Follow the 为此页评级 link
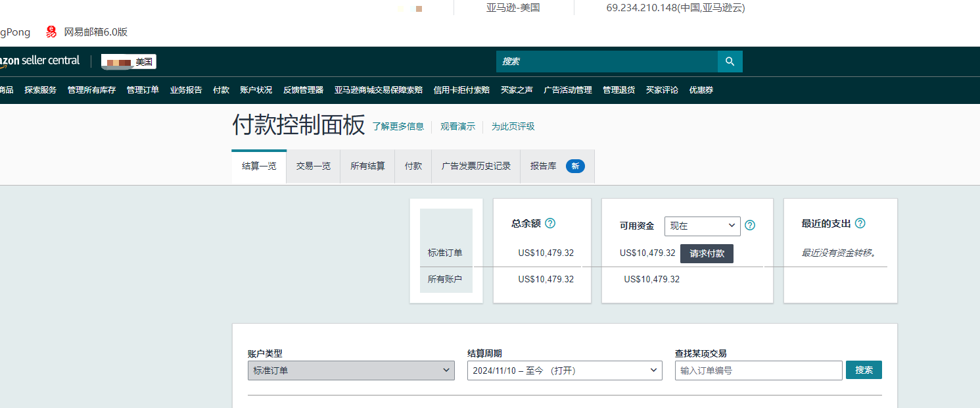 tap(513, 126)
